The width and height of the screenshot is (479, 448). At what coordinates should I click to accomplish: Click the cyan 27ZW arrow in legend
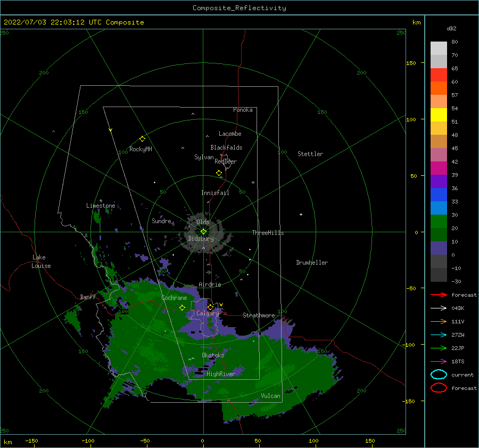click(x=439, y=335)
